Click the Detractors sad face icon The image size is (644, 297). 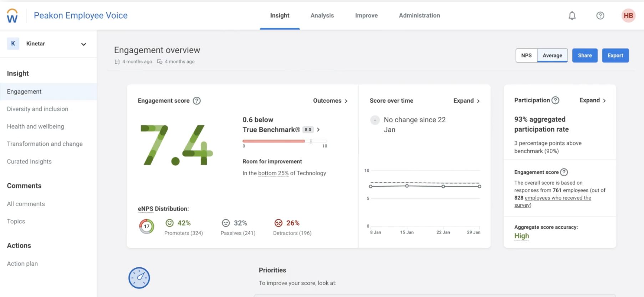(x=278, y=223)
